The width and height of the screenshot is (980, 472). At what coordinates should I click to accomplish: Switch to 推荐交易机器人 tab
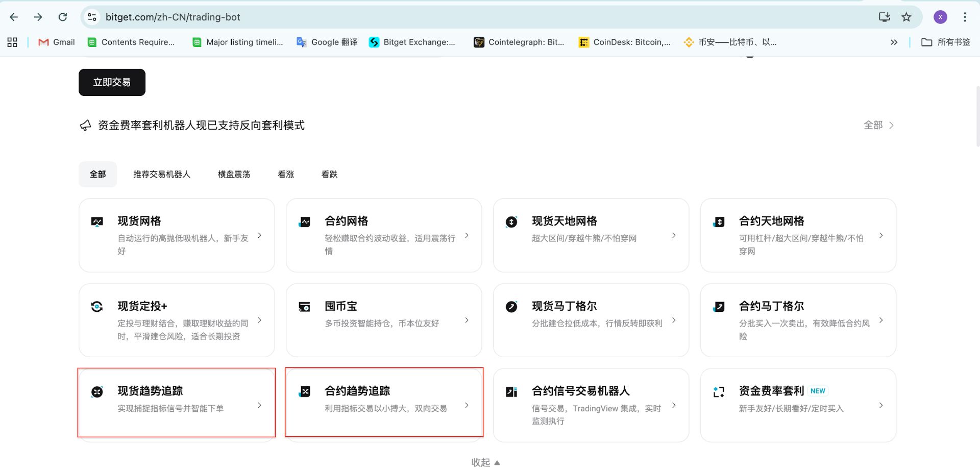pos(161,174)
